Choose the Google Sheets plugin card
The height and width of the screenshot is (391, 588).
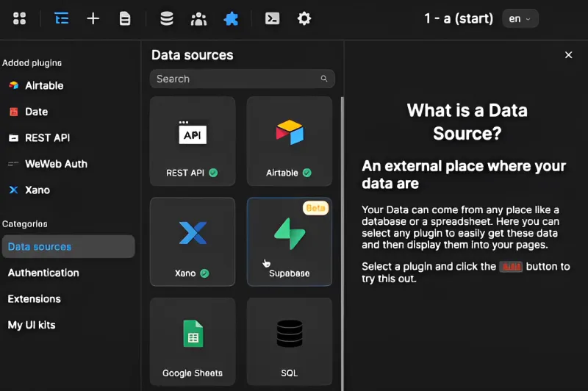(x=193, y=342)
